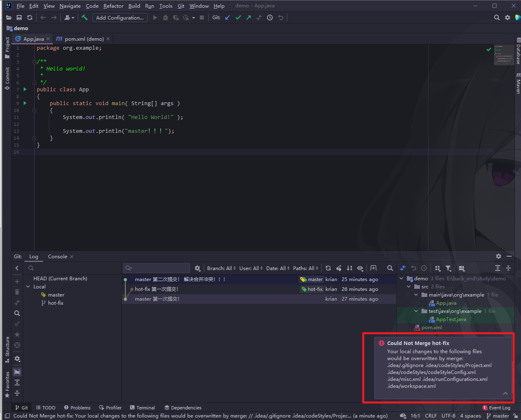Toggle IntelliSort with the up-down arrows icon
Image resolution: width=521 pixels, height=420 pixels.
tap(349, 268)
